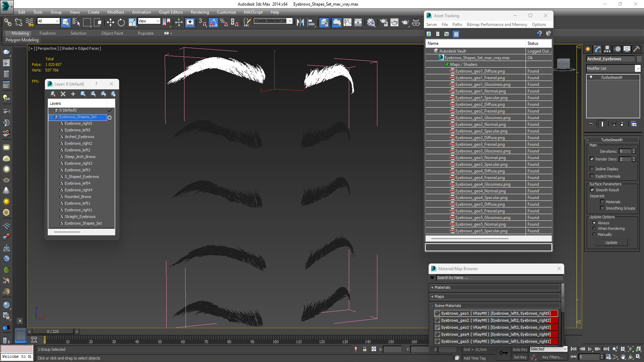644x362 pixels.
Task: Open the Modifiers menu
Action: pyautogui.click(x=115, y=12)
